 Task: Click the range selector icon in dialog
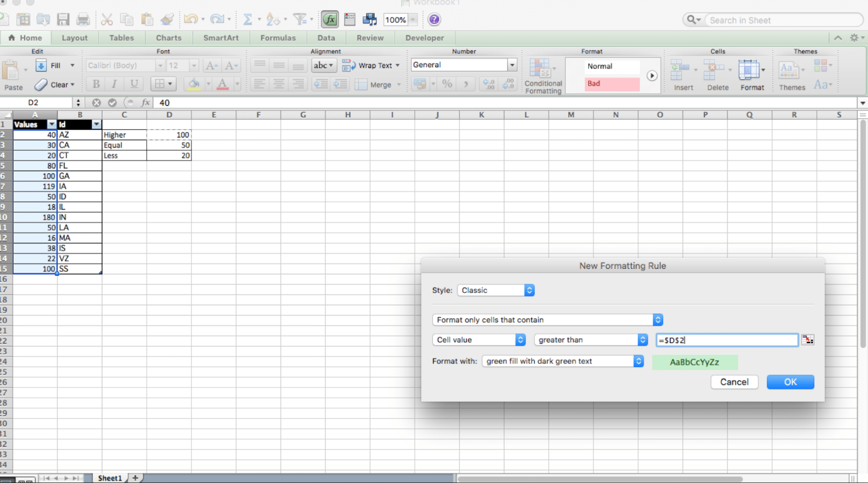click(807, 340)
